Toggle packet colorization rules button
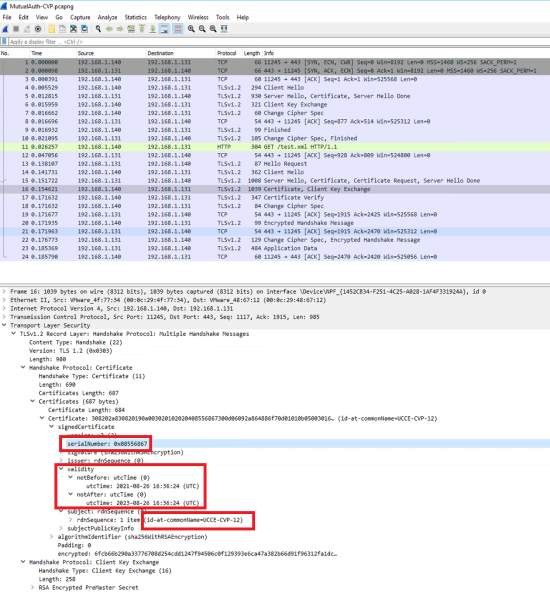550x600 pixels. pyautogui.click(x=178, y=29)
